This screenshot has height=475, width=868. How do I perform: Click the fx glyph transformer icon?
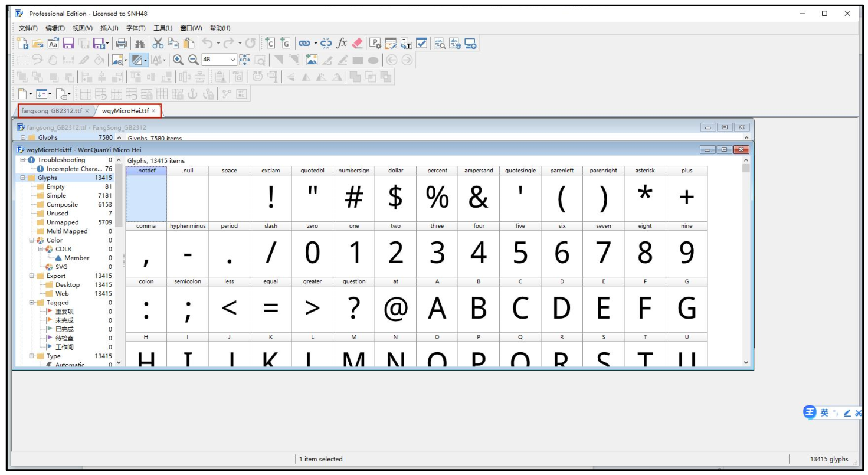342,43
